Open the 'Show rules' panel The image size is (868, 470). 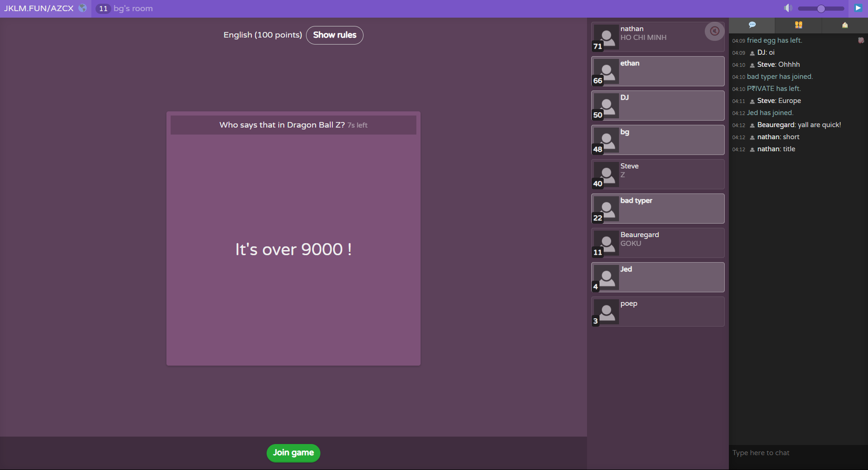(334, 35)
